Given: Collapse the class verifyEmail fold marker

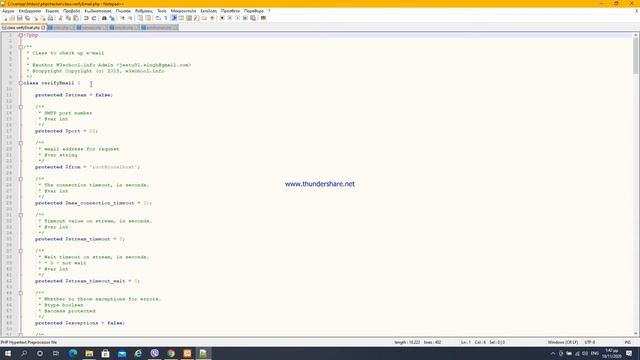Looking at the screenshot, I should (20, 83).
